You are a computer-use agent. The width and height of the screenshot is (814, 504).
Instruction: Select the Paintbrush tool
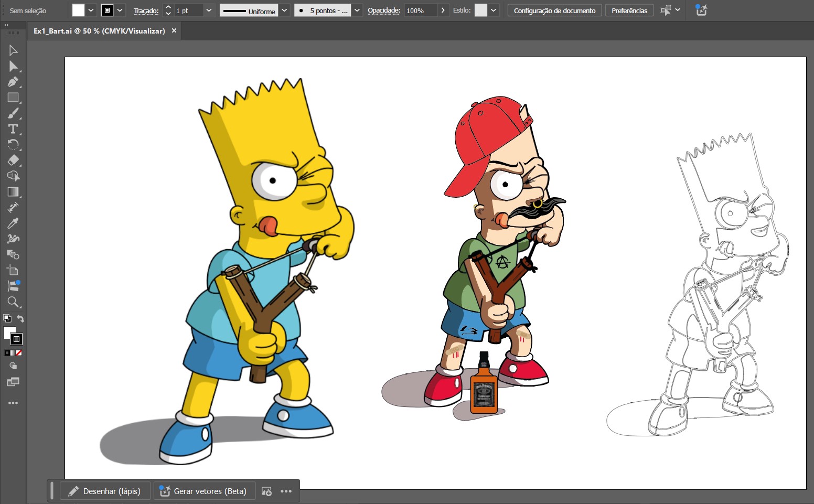pyautogui.click(x=13, y=113)
